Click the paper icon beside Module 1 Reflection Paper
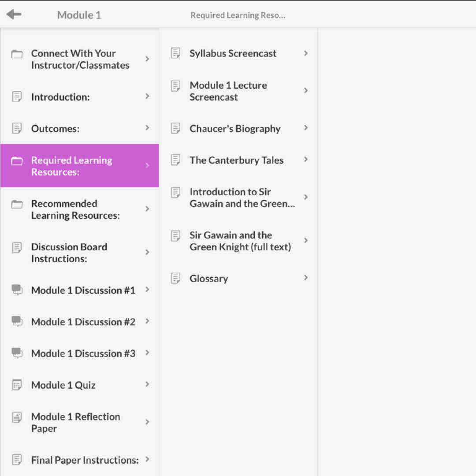 coord(17,417)
